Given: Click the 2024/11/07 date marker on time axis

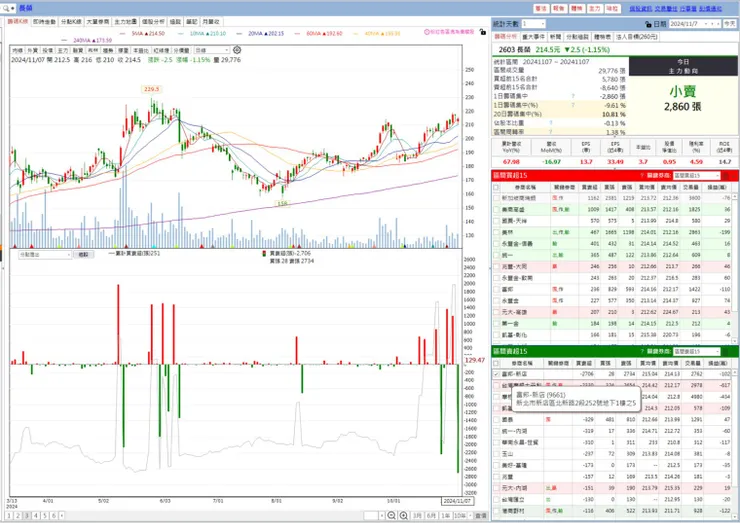Looking at the screenshot, I should (457, 501).
